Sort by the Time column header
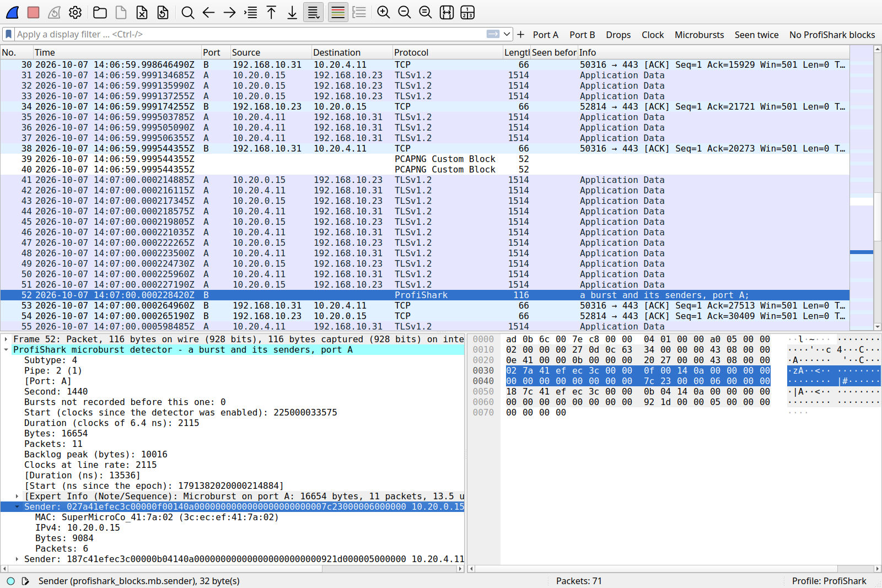The width and height of the screenshot is (882, 588). (117, 52)
